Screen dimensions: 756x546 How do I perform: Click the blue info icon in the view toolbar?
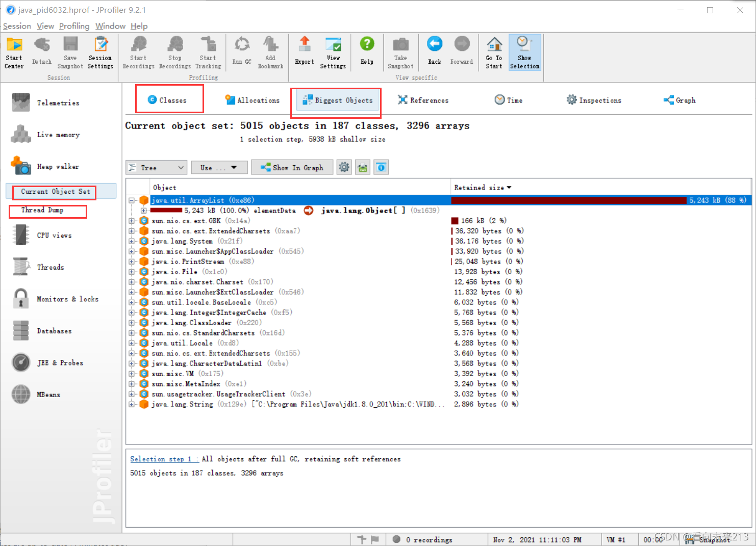pyautogui.click(x=381, y=167)
